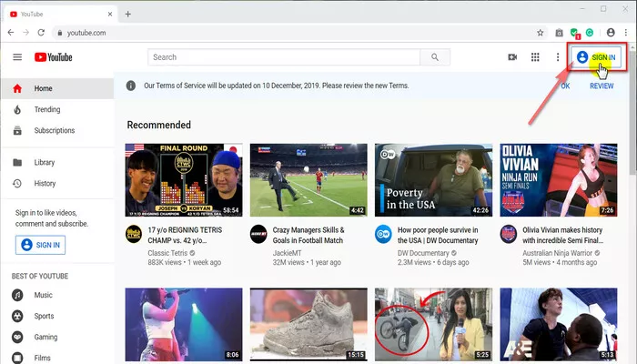Screen dimensions: 637x364
Task: Open the Olivia Vivian Ninja Run thumbnail
Action: pyautogui.click(x=559, y=180)
